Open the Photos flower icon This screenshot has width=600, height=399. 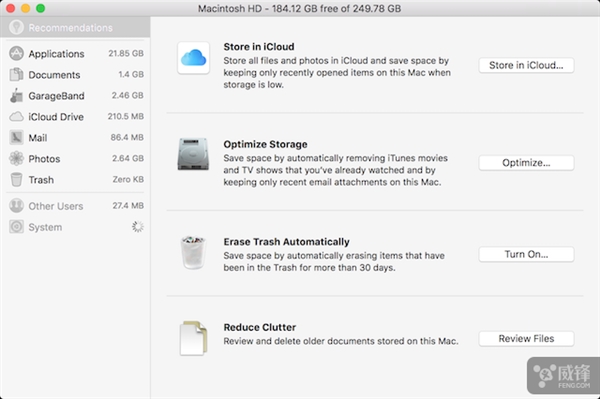point(16,158)
